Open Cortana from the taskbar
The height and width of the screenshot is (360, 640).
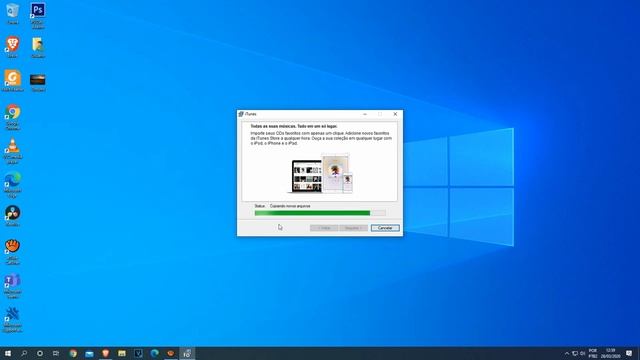point(40,353)
